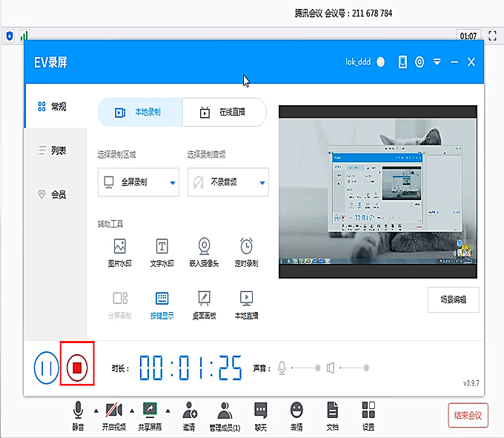Expand the arrow beside 开启视频
This screenshot has height=438, width=504.
[132, 411]
